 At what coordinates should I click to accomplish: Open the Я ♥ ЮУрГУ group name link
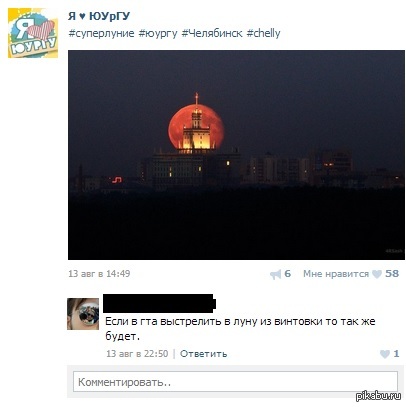[x=99, y=16]
